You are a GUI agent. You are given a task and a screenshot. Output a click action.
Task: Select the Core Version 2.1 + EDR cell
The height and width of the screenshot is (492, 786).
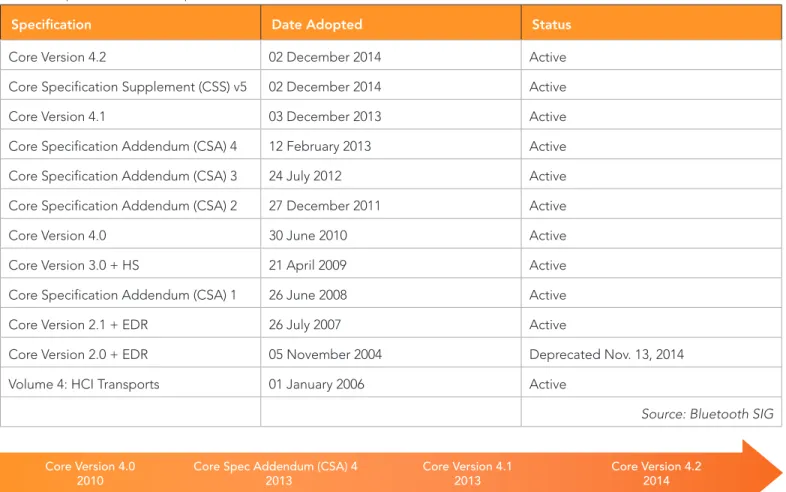(130, 324)
